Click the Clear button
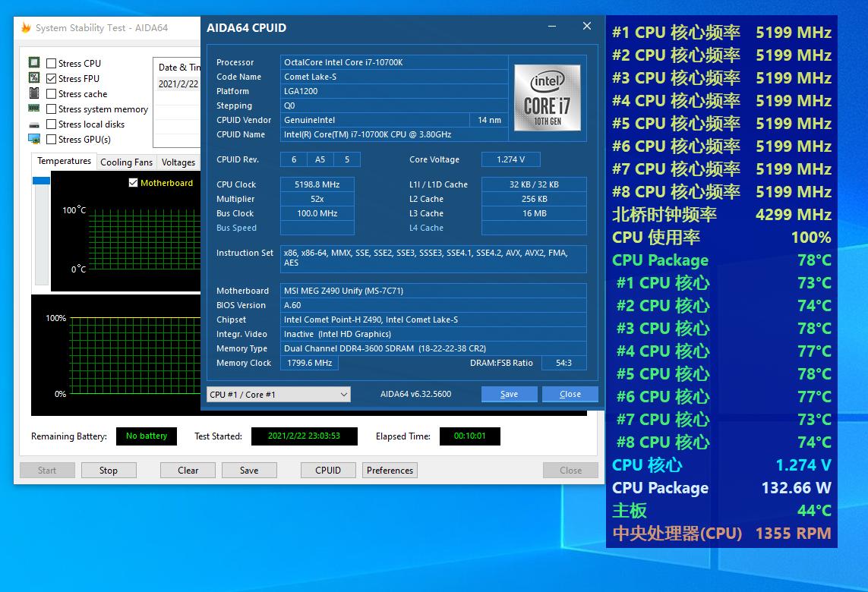Screen dimensions: 868x592 (x=188, y=471)
